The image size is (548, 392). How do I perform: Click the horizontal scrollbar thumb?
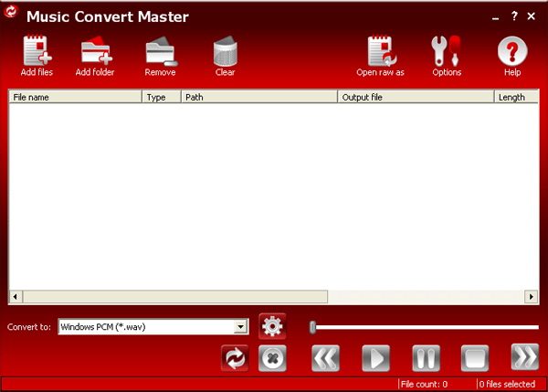click(175, 297)
